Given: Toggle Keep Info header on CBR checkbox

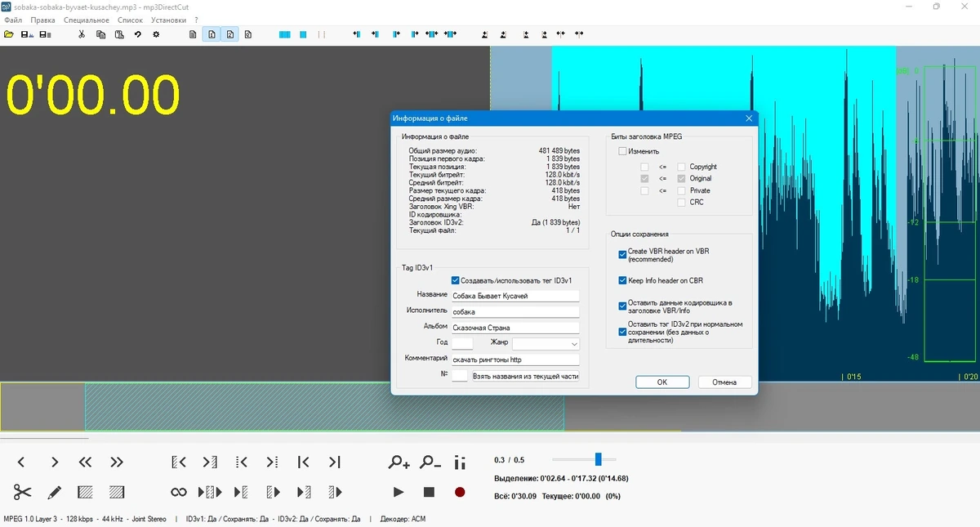Looking at the screenshot, I should click(x=623, y=280).
